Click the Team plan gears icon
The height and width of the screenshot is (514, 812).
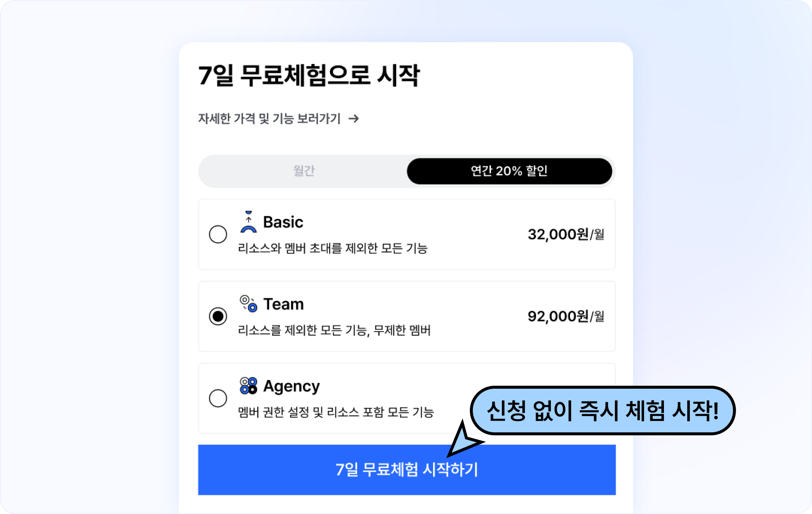(248, 303)
